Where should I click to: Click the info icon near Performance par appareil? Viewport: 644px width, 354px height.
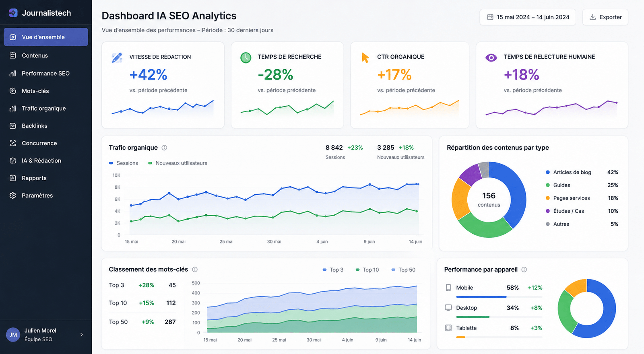(524, 270)
